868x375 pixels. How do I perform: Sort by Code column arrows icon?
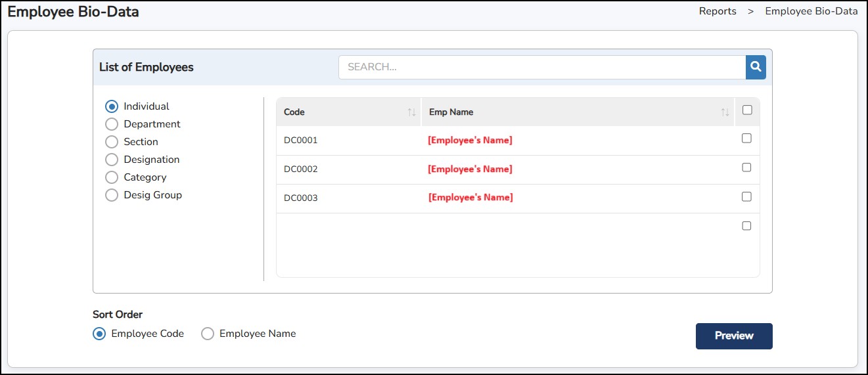pos(411,112)
